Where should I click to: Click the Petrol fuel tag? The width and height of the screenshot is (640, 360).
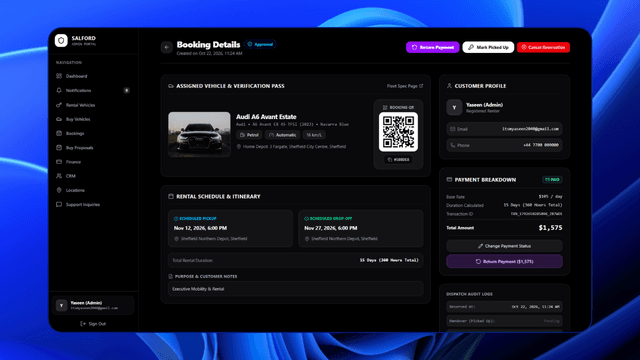coord(249,135)
